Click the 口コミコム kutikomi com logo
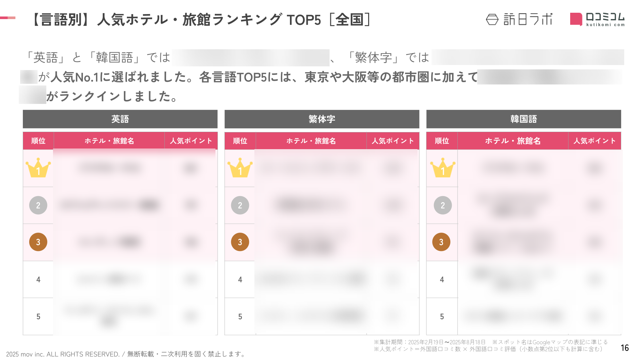Image resolution: width=644 pixels, height=362 pixels. tap(597, 19)
